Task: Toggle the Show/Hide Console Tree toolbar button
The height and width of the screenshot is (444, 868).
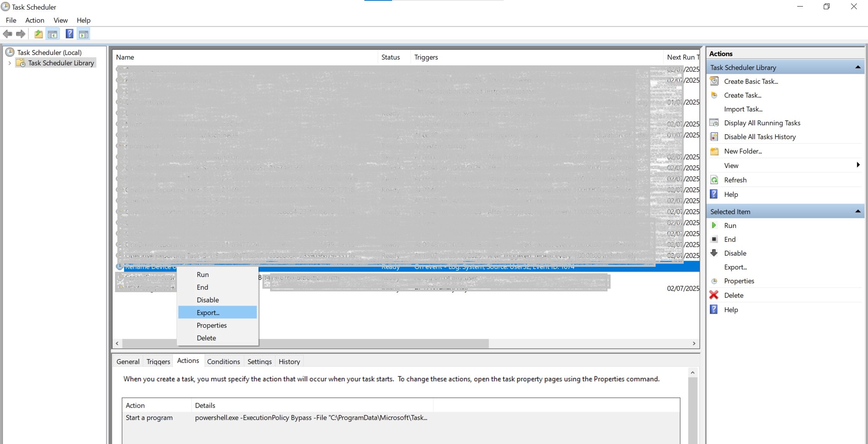Action: 53,33
